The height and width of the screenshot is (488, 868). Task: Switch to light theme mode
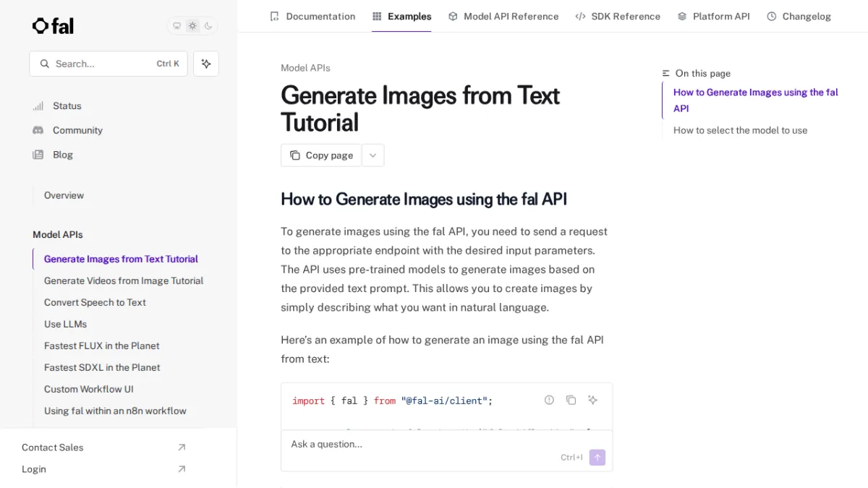pos(192,26)
